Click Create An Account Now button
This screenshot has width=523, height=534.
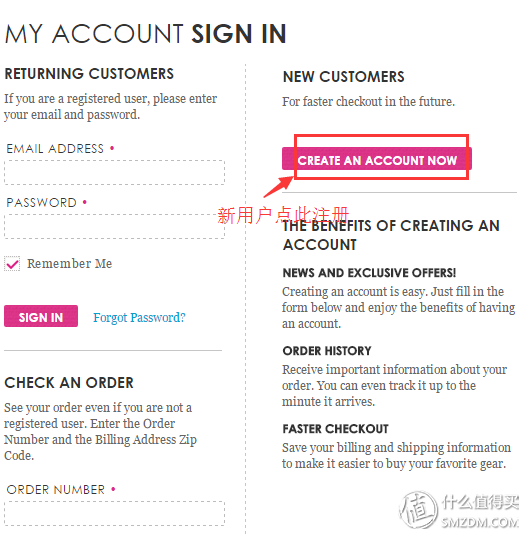pos(377,159)
